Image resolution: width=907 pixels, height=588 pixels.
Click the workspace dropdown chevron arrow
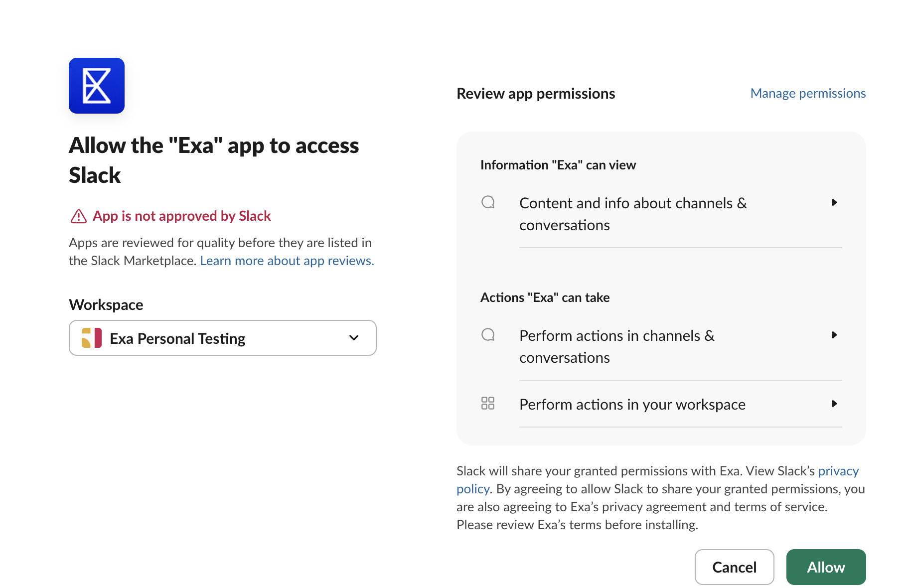(354, 338)
